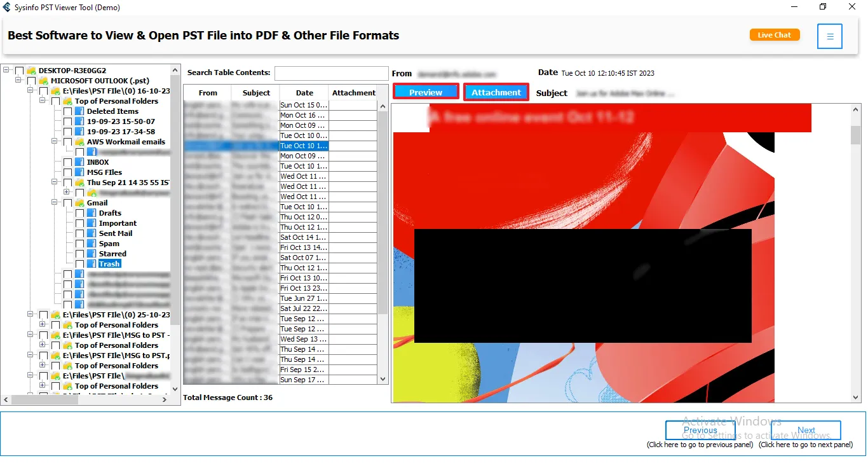Sort the table by Date column
Image resolution: width=868 pixels, height=463 pixels.
(x=304, y=93)
